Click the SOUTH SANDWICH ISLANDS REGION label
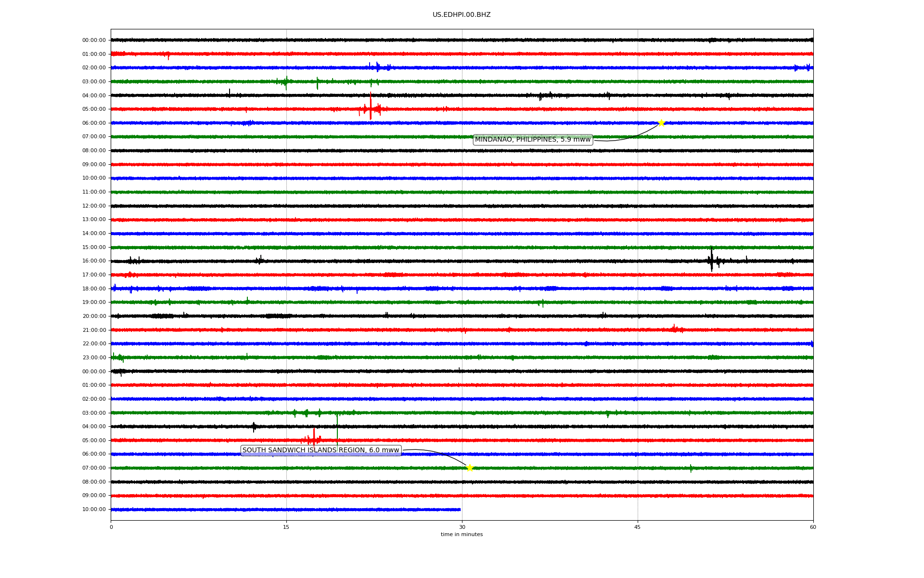This screenshot has width=924, height=578. [321, 450]
